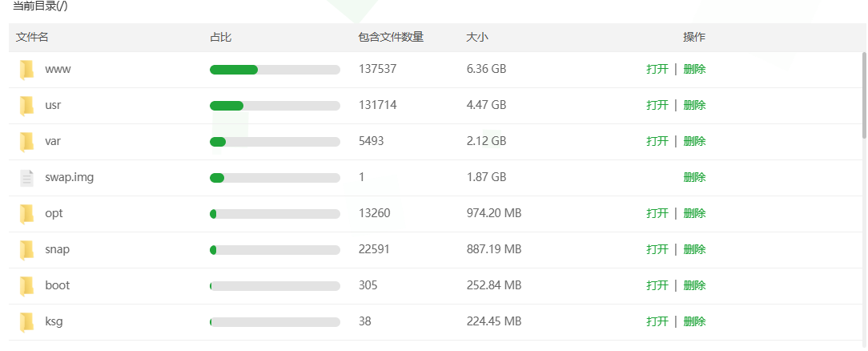Viewport: 868px width, 351px height.
Task: Open the boot folder via 打开
Action: 657,285
